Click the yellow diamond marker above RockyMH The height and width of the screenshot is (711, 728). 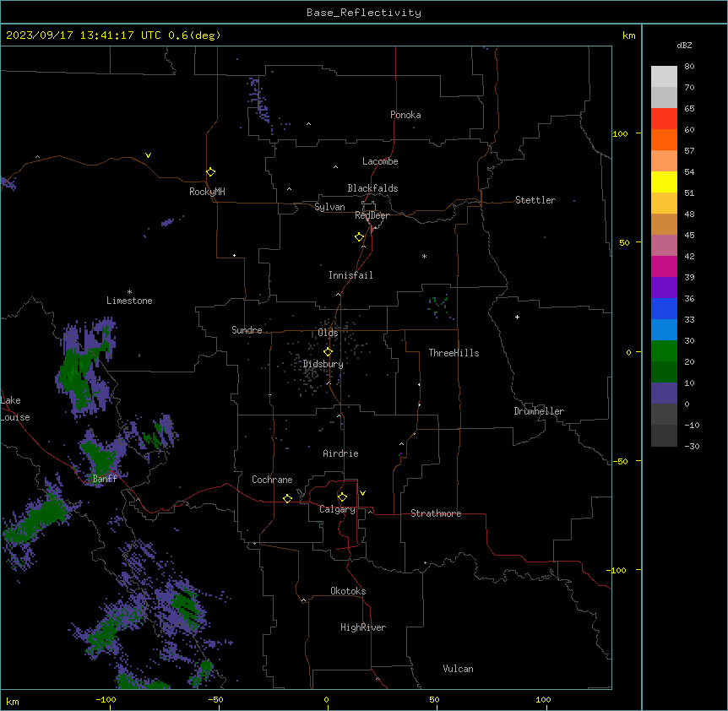(210, 171)
